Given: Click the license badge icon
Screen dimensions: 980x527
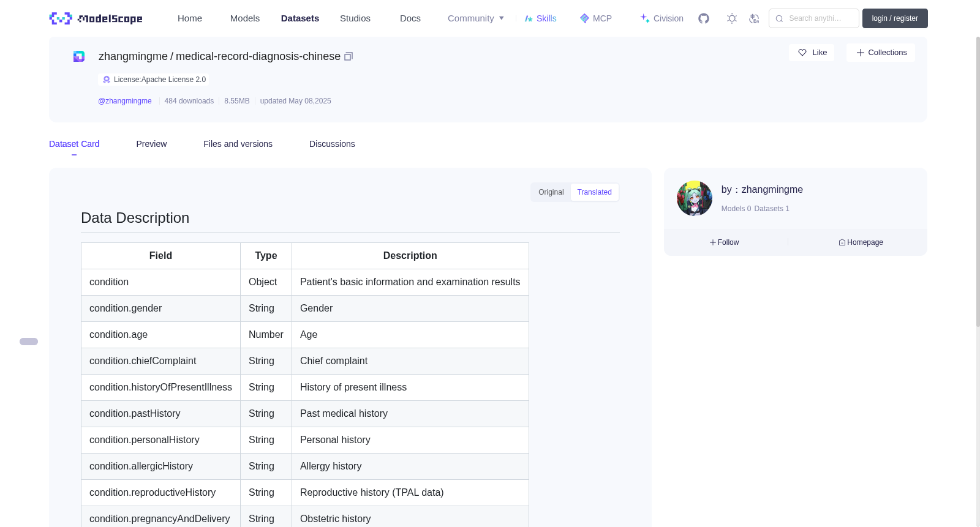Looking at the screenshot, I should point(107,80).
